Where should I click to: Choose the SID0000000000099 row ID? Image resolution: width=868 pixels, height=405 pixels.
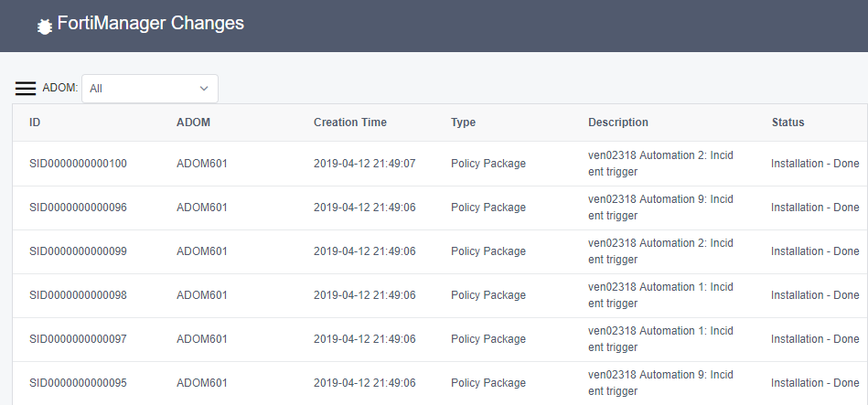(78, 251)
